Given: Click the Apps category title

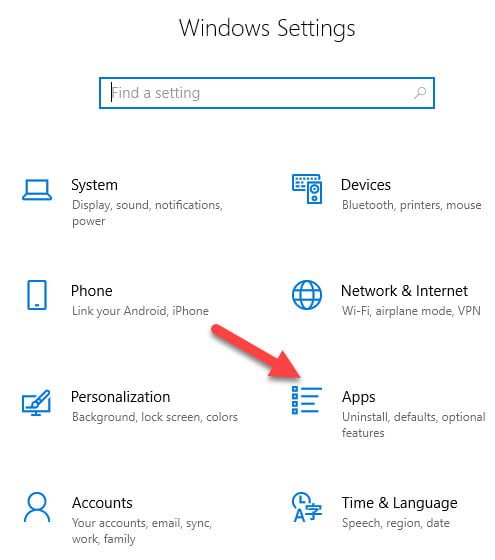Looking at the screenshot, I should click(359, 397).
